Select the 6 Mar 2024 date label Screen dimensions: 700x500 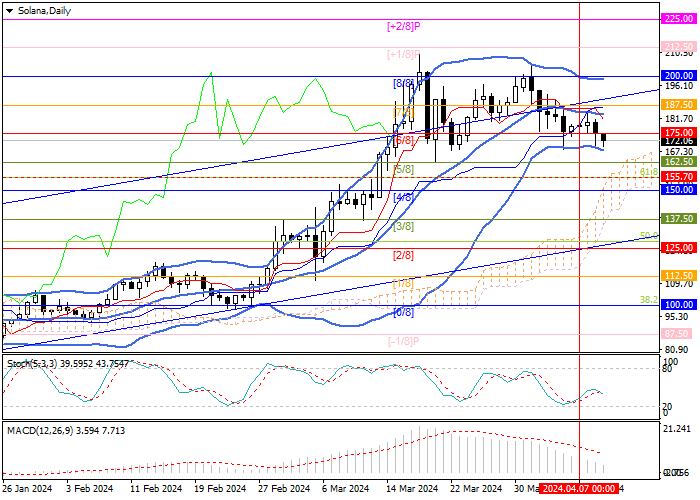tap(346, 488)
